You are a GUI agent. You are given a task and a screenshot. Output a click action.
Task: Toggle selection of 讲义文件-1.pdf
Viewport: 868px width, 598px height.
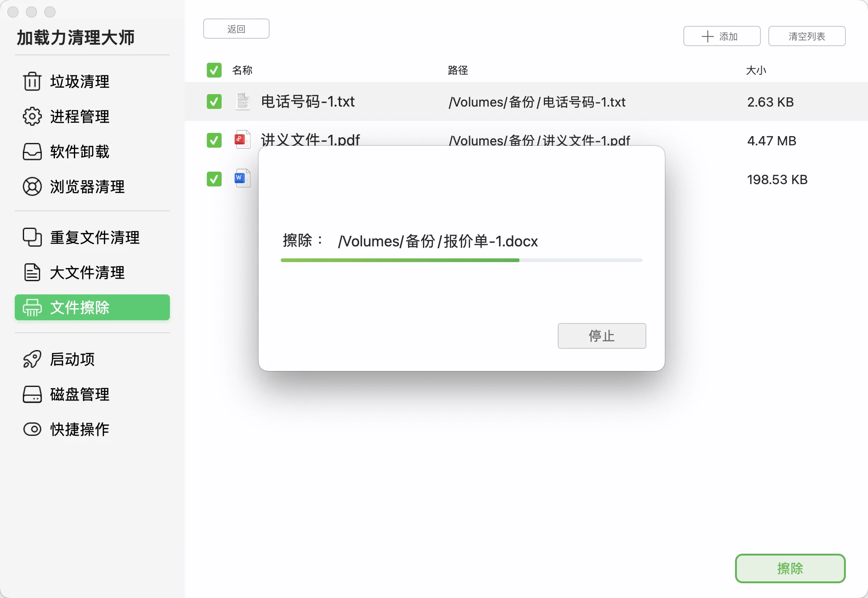(x=214, y=140)
